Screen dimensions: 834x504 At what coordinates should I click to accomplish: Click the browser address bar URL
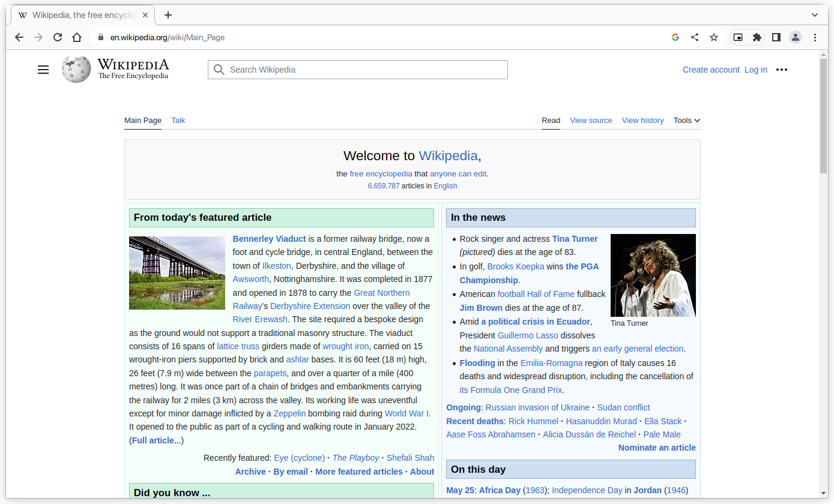coord(168,37)
